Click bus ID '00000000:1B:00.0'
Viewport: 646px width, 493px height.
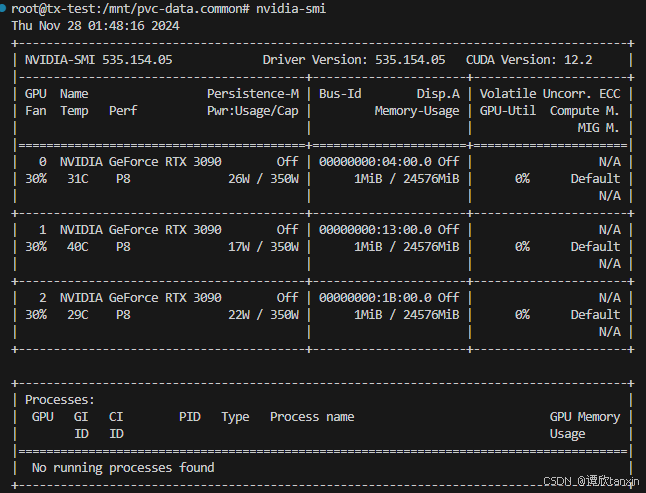coord(375,297)
